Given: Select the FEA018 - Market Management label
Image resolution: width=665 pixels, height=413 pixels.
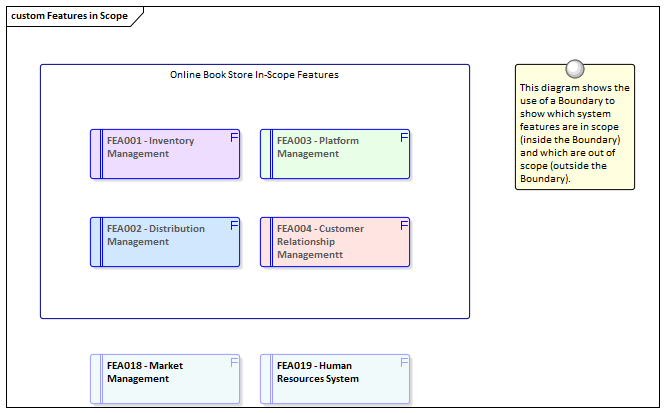Looking at the screenshot, I should [x=145, y=373].
